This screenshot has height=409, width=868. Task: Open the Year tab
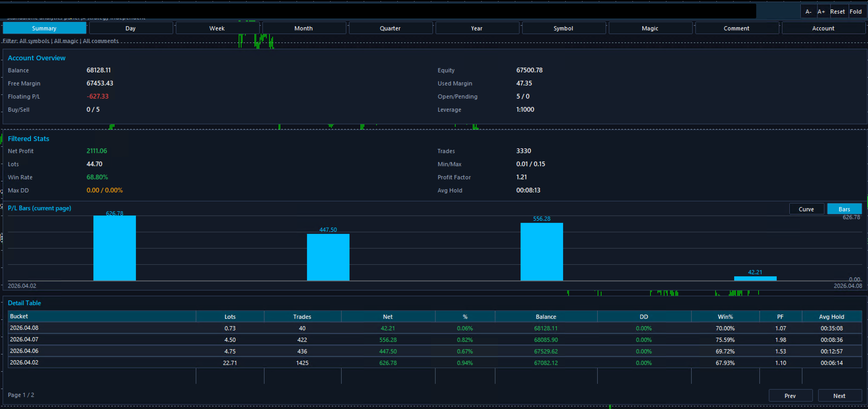[x=477, y=28]
